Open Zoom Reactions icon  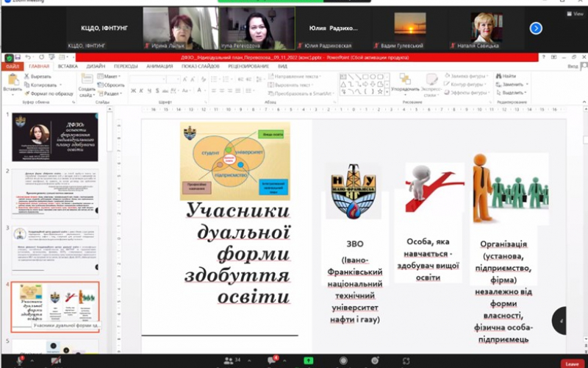(x=375, y=361)
